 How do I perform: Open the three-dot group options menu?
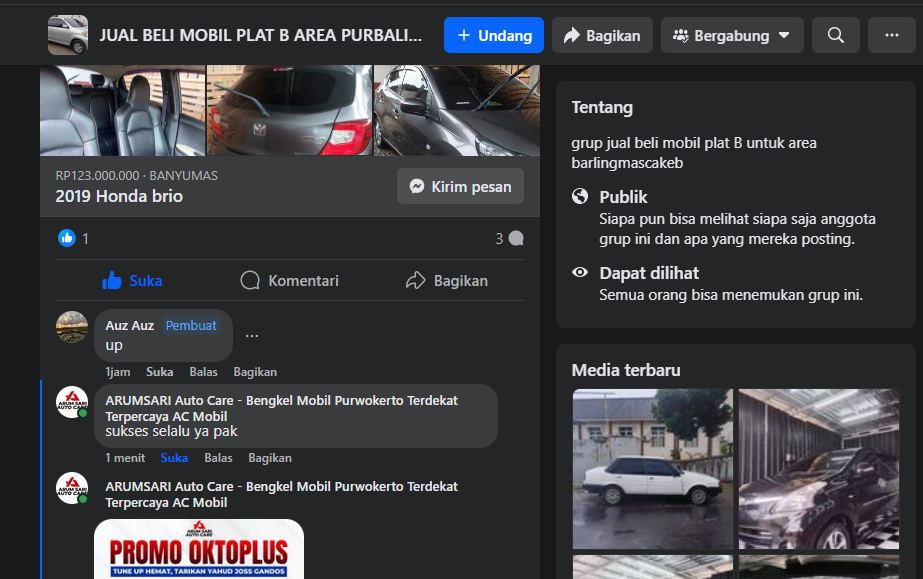pyautogui.click(x=891, y=35)
